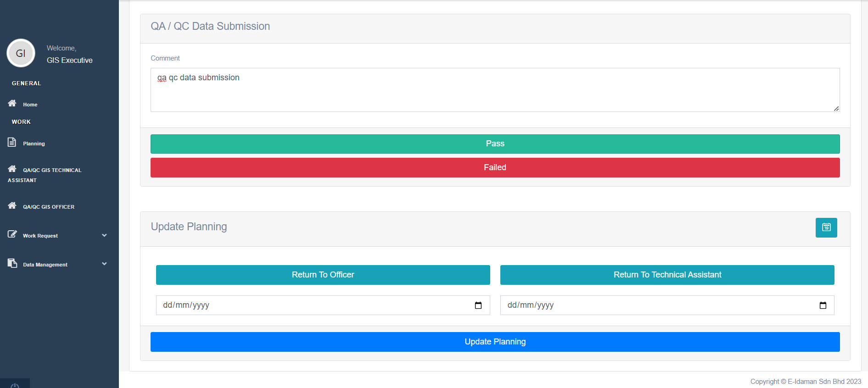Click Return To Technical Assistant button
This screenshot has height=388, width=868.
coord(667,275)
